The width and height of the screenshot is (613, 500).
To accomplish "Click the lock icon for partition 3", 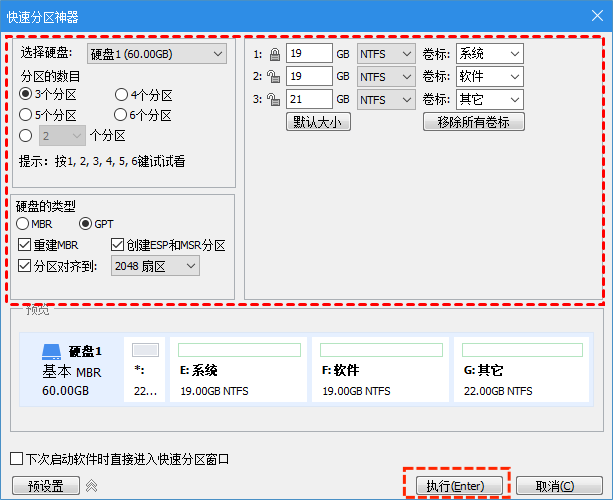I will [273, 99].
